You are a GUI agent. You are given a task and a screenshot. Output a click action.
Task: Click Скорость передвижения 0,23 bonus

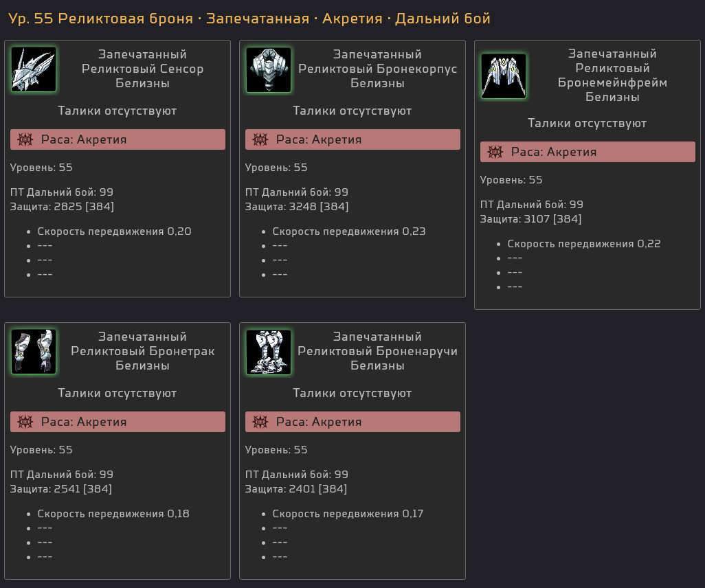click(349, 231)
